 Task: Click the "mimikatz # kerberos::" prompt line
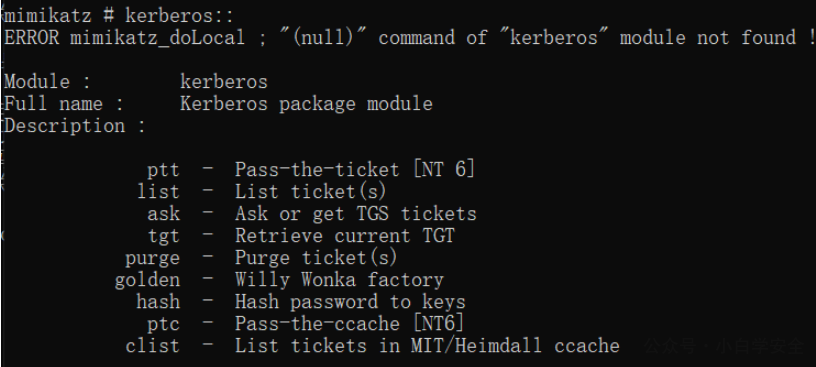point(119,16)
